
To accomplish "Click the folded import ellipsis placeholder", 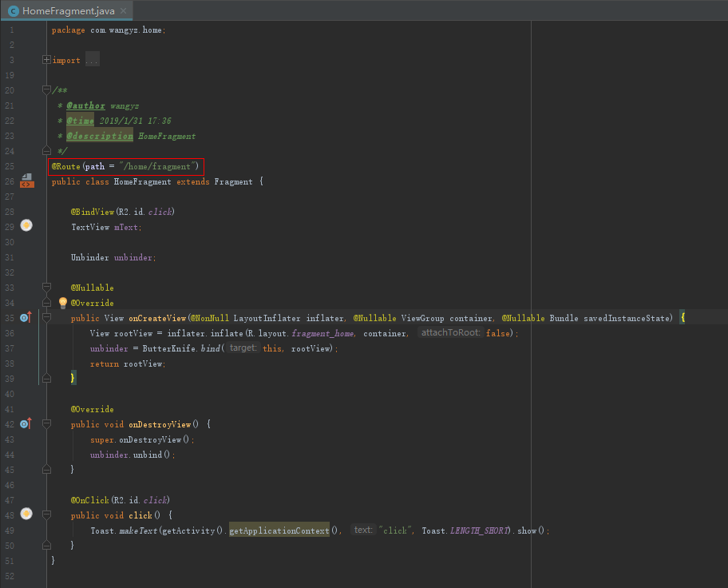I will (92, 60).
